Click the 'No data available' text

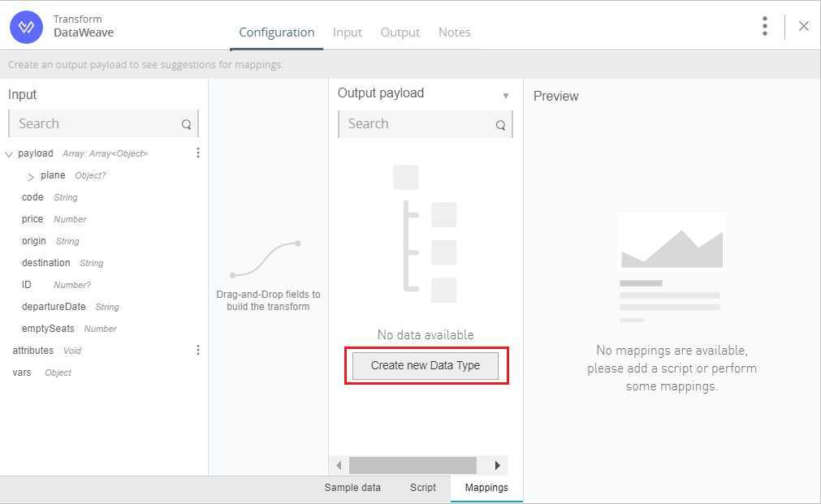click(426, 335)
